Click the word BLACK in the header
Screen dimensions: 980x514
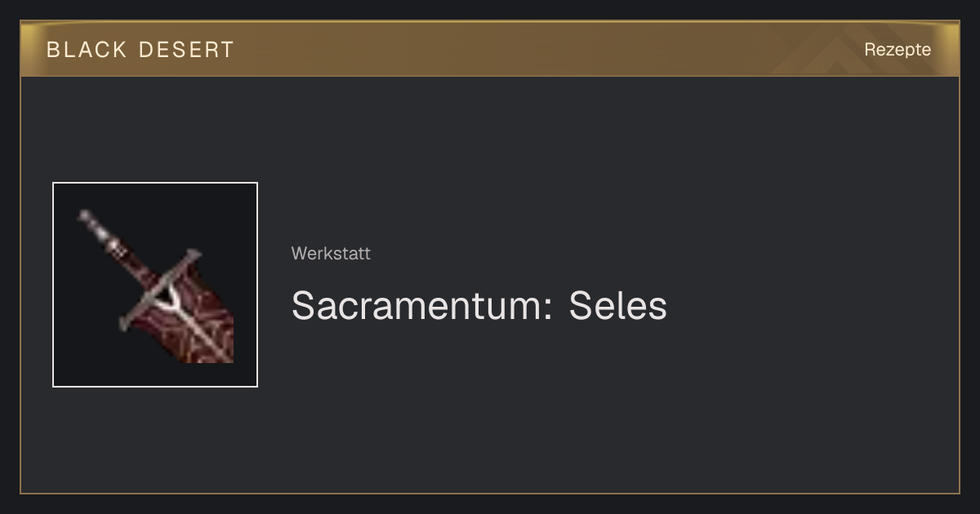click(87, 50)
